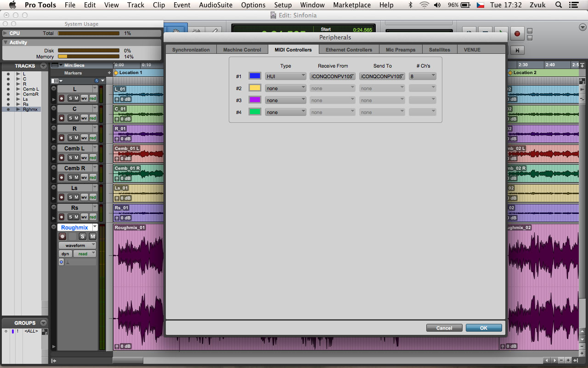
Task: Open the Type dropdown for controller #1
Action: 285,76
